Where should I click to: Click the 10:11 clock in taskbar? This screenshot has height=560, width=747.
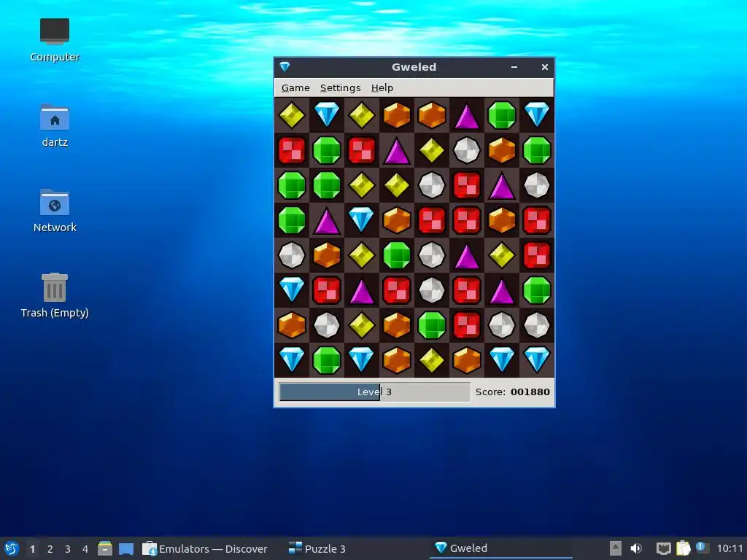(x=729, y=548)
